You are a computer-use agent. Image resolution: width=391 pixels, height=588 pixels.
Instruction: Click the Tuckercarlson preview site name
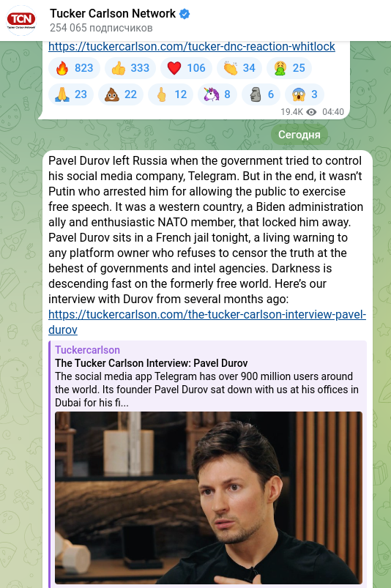coord(87,350)
